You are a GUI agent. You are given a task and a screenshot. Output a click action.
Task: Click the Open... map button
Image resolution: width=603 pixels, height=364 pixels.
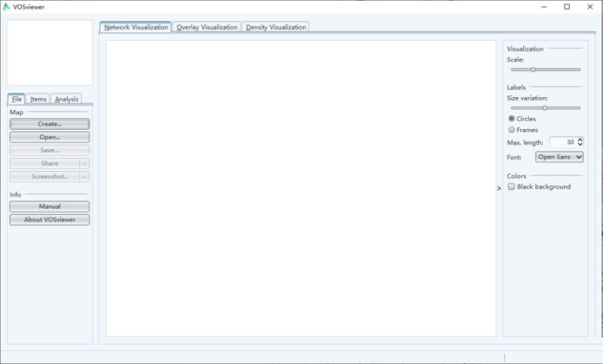[50, 137]
